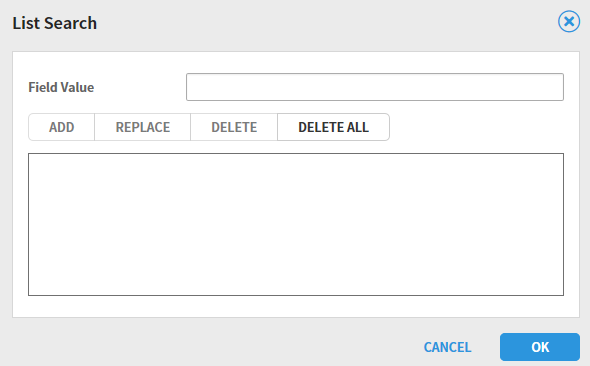Click the DELETE button

(x=234, y=127)
